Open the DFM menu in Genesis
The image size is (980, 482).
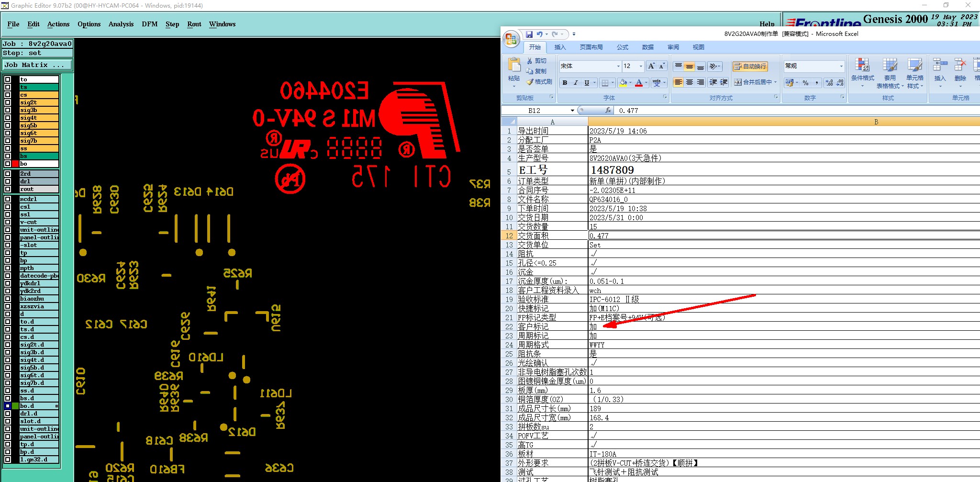(x=150, y=24)
